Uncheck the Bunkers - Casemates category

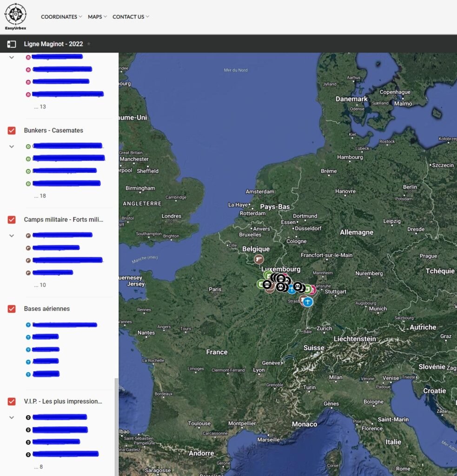[x=11, y=131]
